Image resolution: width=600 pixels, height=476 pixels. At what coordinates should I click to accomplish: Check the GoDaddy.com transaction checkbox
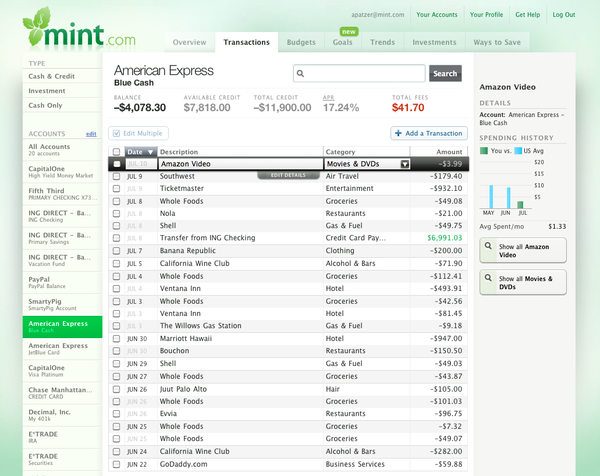coord(117,465)
